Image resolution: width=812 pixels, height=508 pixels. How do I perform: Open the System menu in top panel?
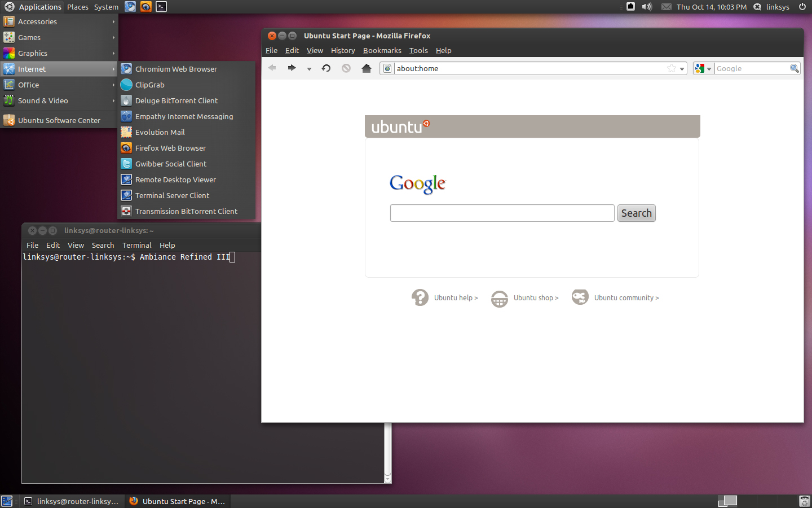coord(106,7)
